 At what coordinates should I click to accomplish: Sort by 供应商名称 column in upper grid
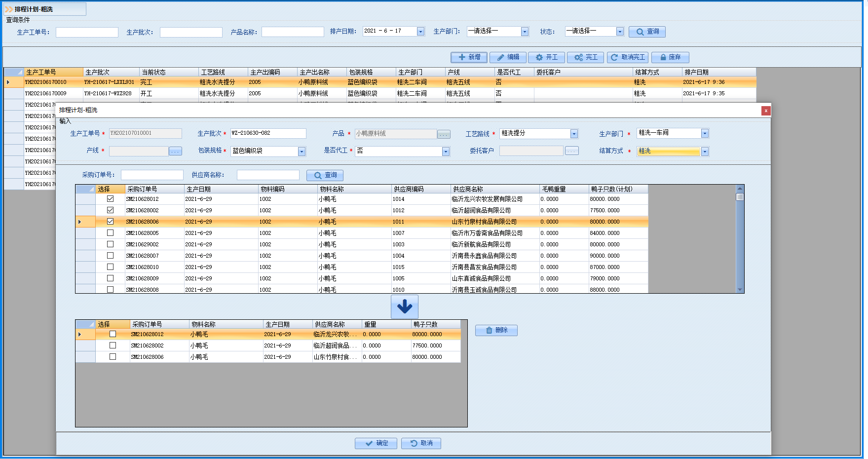[x=495, y=189]
